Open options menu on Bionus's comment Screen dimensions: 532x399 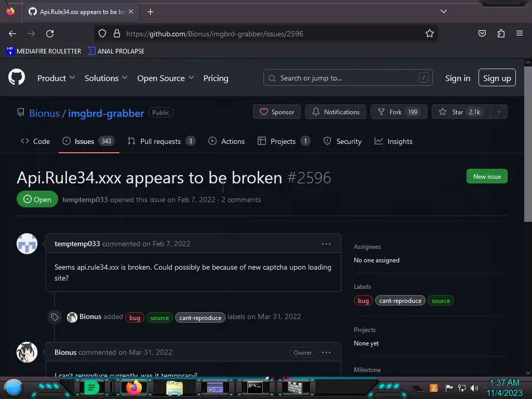click(326, 353)
